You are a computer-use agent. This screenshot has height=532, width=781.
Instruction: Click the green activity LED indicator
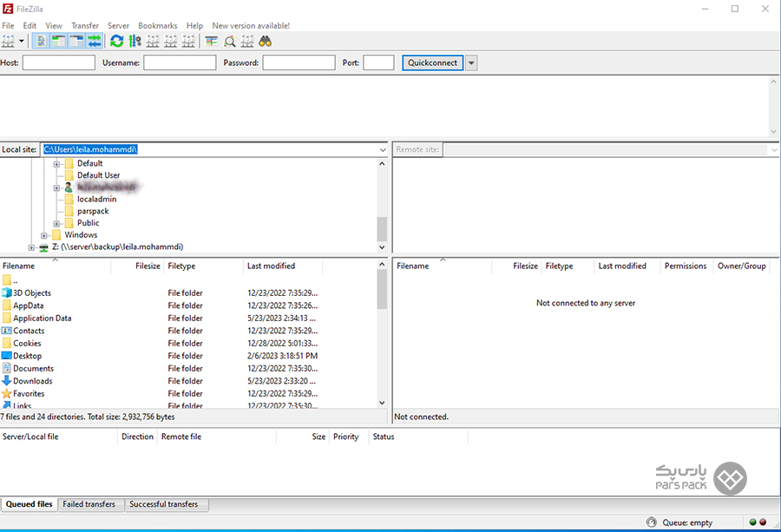(x=752, y=522)
